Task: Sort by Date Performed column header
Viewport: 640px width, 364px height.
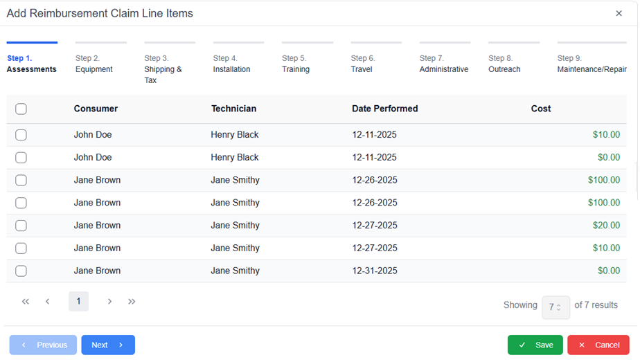Action: pyautogui.click(x=385, y=109)
